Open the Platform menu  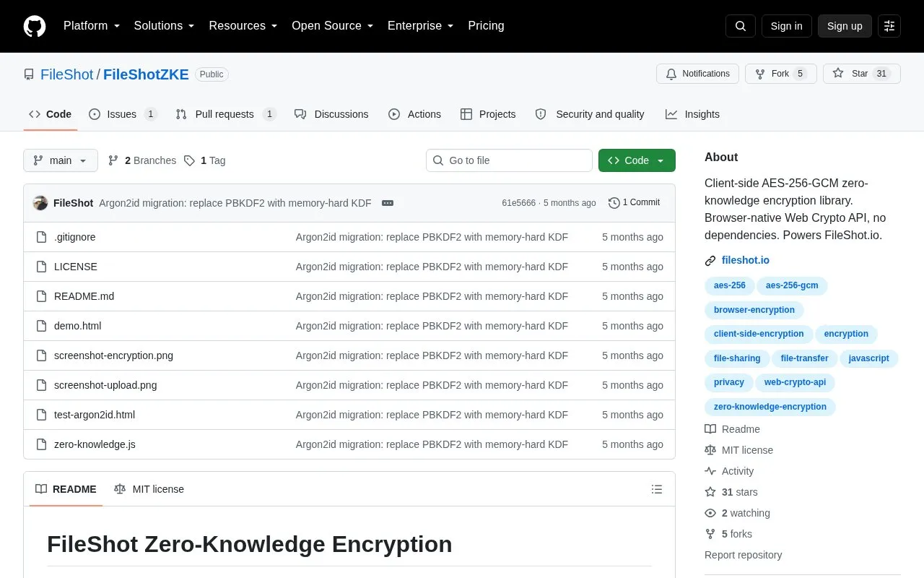(92, 26)
